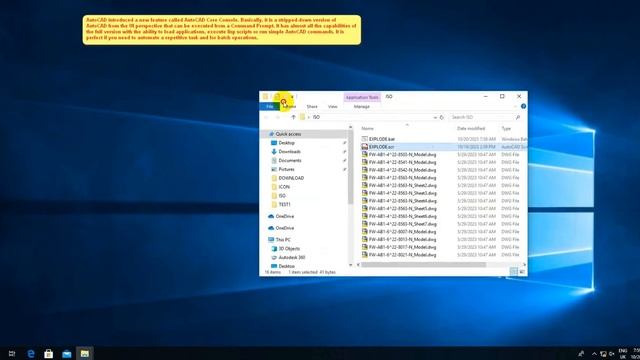Switch to the View ribbon tab
Viewport: 640px width, 360px height.
coord(333,107)
